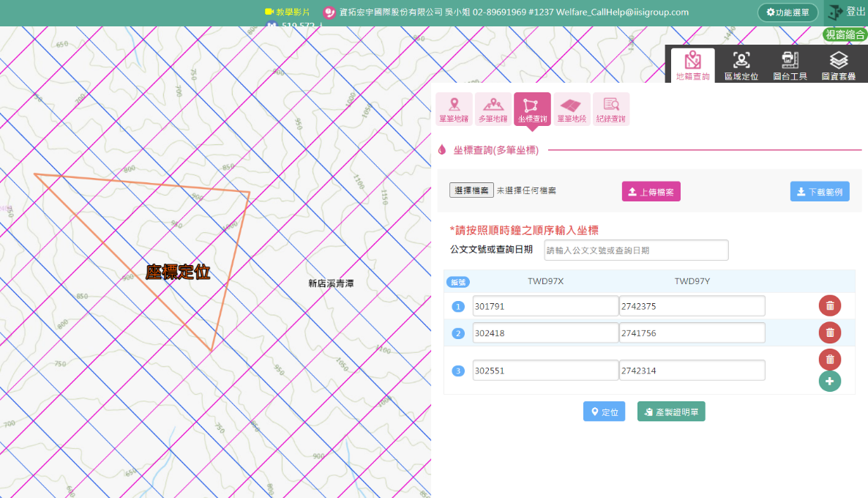The height and width of the screenshot is (498, 868).
Task: Click the 定位 locate button
Action: (x=604, y=412)
